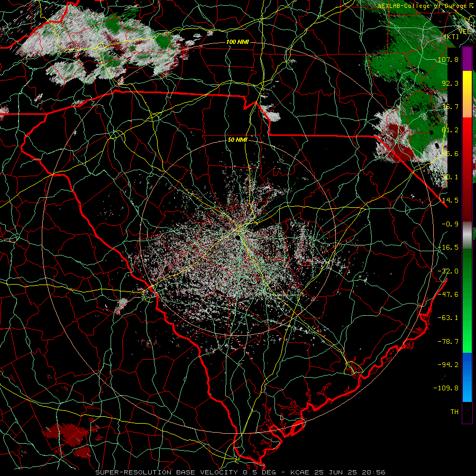Pick the gray near-zero segment of the scale

(467, 235)
